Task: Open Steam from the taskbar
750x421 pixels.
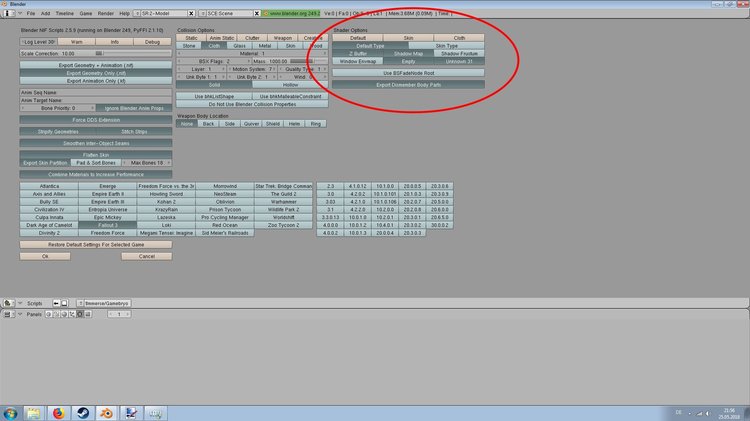Action: click(x=83, y=413)
